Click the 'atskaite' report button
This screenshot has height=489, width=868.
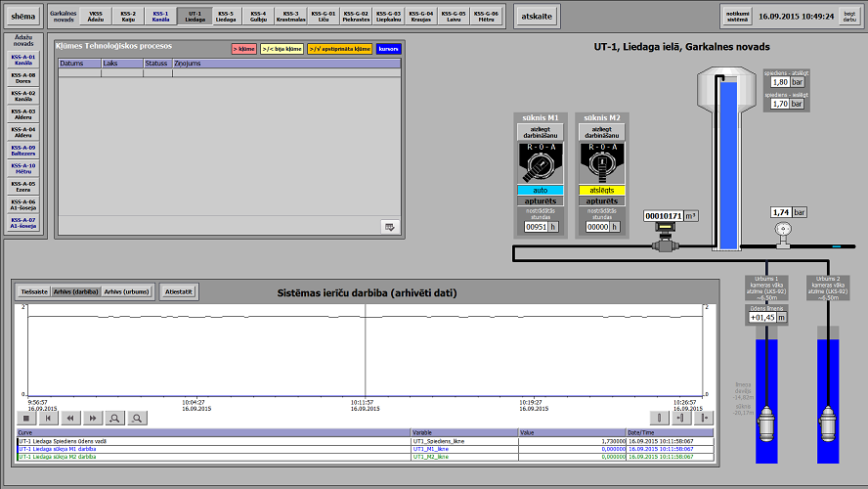(537, 17)
